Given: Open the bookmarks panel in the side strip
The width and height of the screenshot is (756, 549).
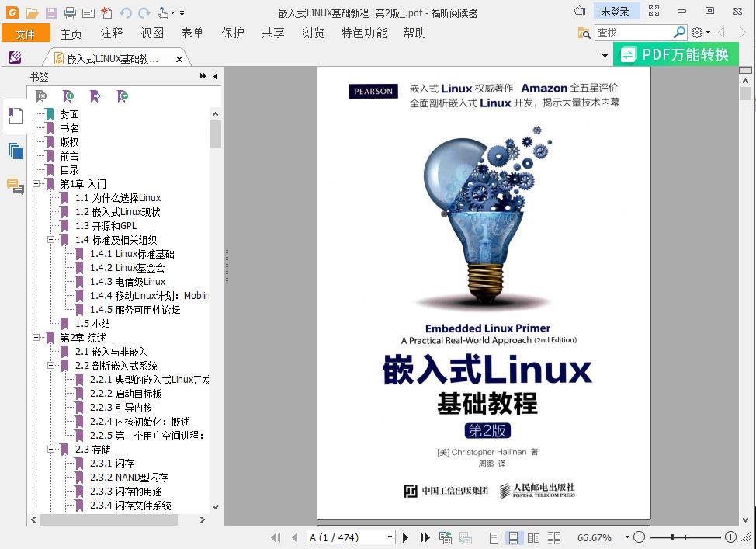Looking at the screenshot, I should pyautogui.click(x=16, y=116).
